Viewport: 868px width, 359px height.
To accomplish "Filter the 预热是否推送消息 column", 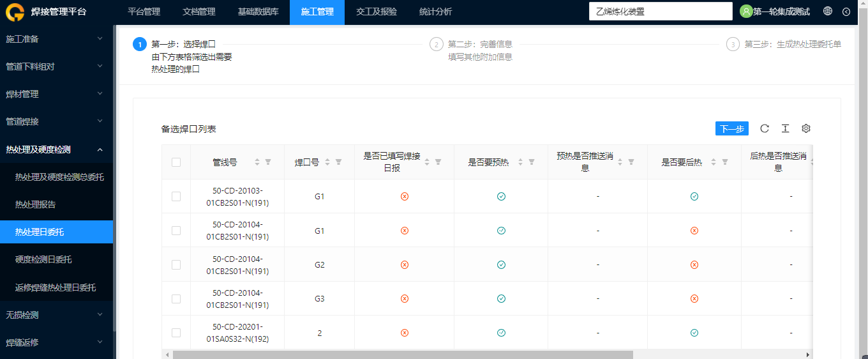I will [x=631, y=162].
